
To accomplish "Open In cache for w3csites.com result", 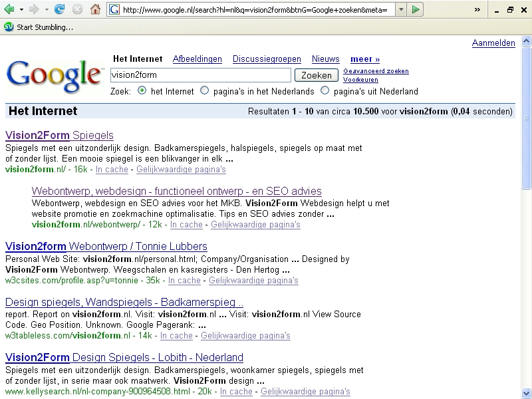I will 184,281.
